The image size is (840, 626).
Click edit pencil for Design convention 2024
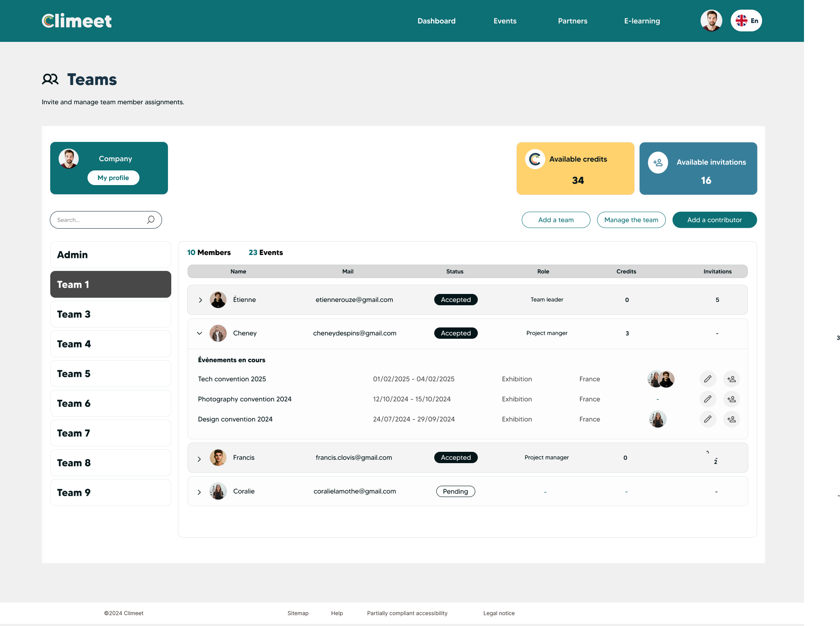click(x=708, y=419)
